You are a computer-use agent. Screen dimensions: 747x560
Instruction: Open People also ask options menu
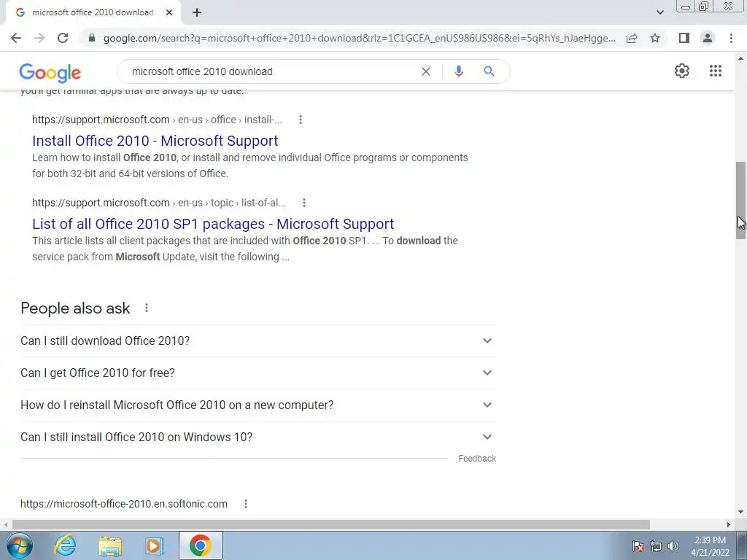(x=147, y=308)
